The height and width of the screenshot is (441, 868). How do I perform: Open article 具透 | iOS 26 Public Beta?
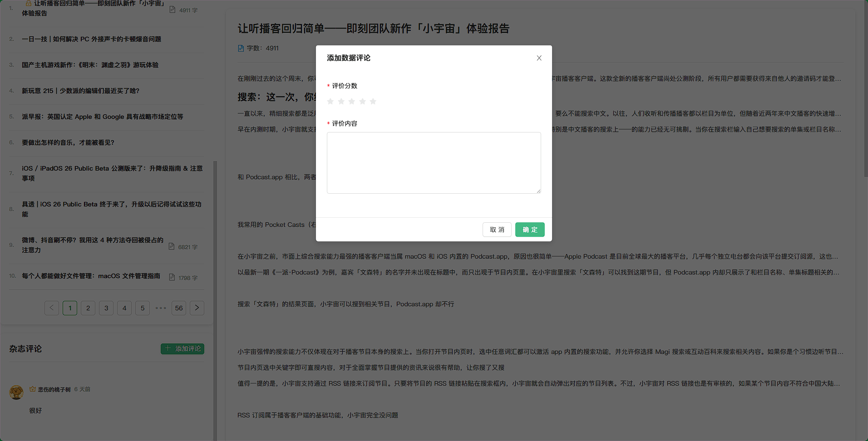pos(112,209)
